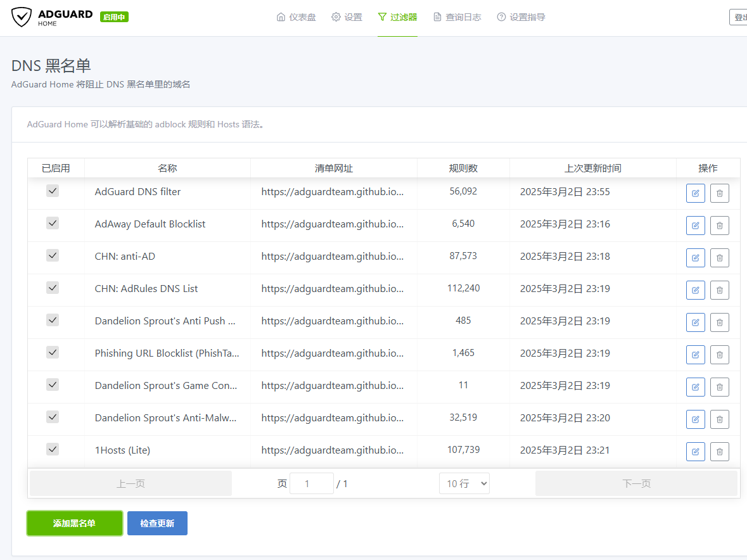The width and height of the screenshot is (747, 560).
Task: Edit the Phishing URL Blocklist entry
Action: click(x=695, y=355)
